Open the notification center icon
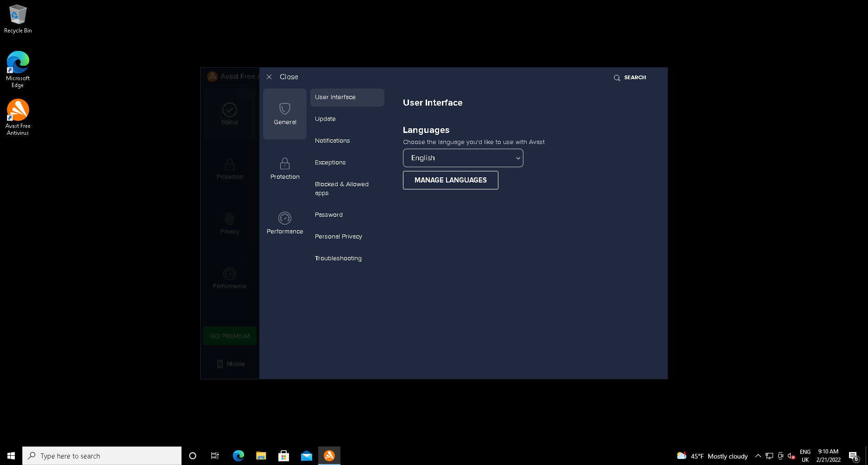The image size is (868, 465). coord(854,456)
